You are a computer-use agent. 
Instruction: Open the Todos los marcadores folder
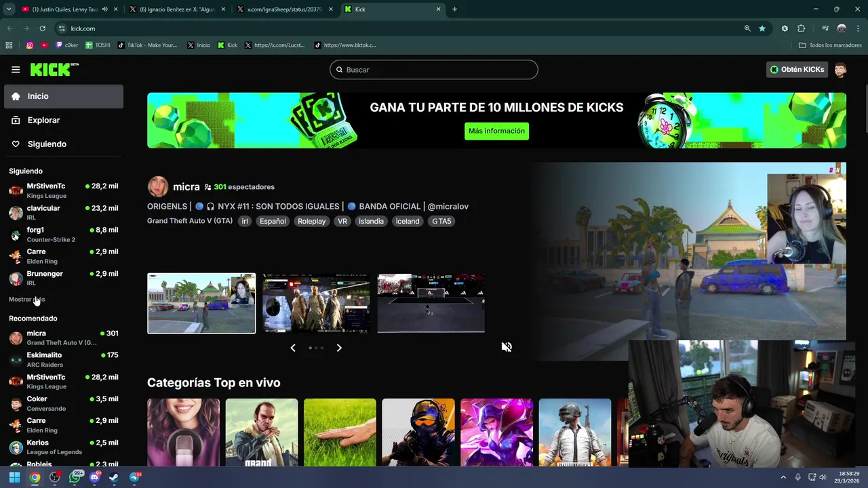click(x=829, y=45)
